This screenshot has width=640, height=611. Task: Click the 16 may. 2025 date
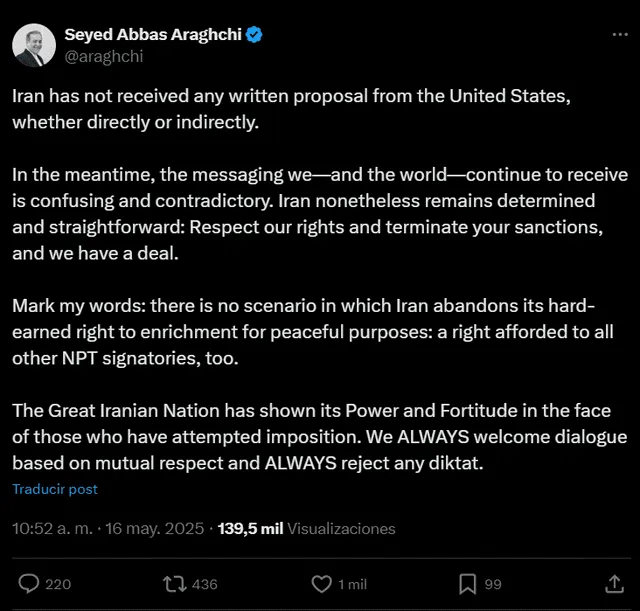pos(155,529)
